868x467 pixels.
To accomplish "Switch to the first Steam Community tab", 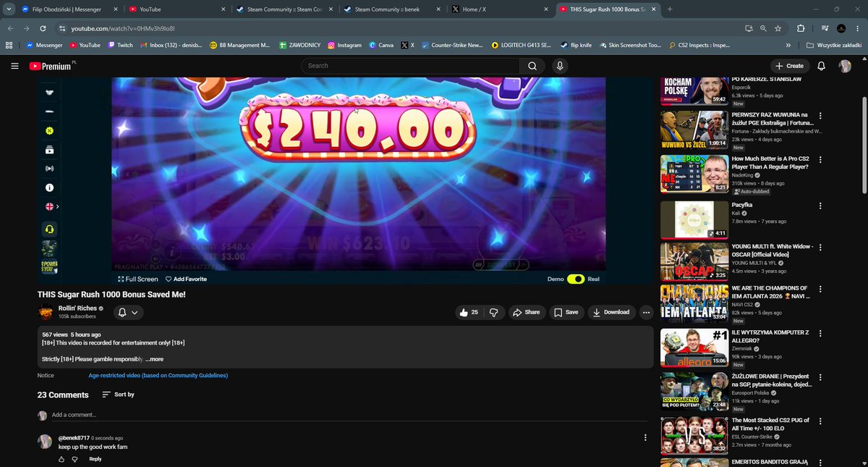I will tap(285, 9).
